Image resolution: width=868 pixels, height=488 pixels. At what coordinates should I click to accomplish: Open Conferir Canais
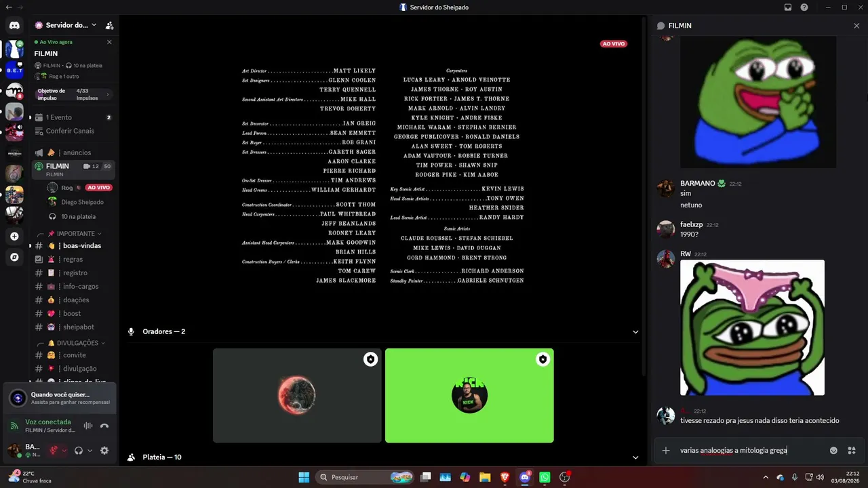click(x=74, y=131)
